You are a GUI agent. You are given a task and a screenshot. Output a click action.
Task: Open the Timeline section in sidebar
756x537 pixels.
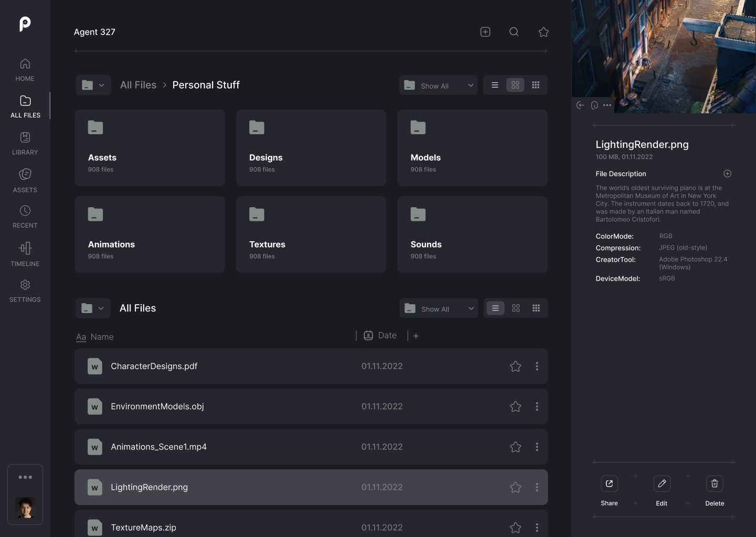click(x=25, y=254)
